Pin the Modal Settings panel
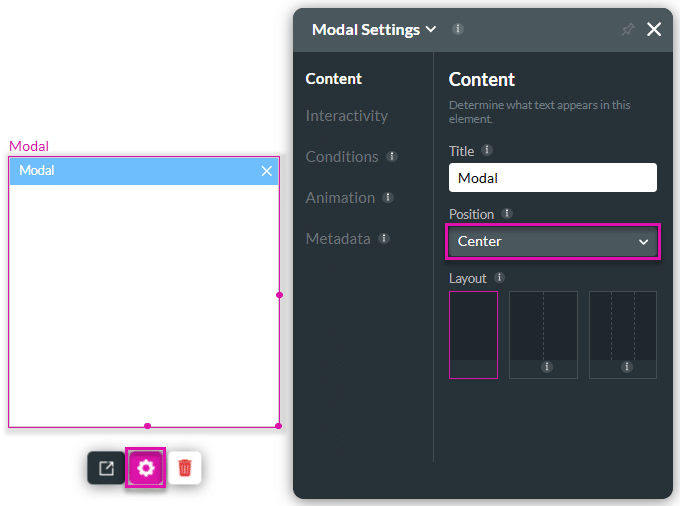680x506 pixels. (x=628, y=29)
